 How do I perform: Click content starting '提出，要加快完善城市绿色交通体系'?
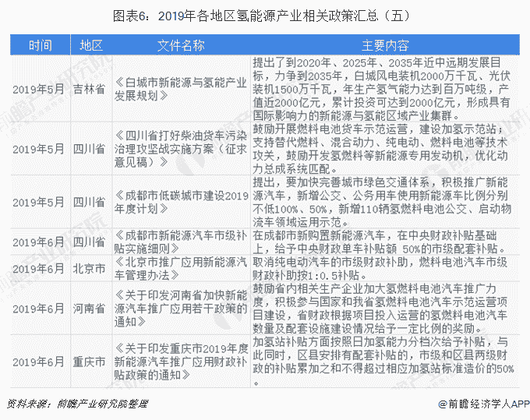(x=382, y=203)
